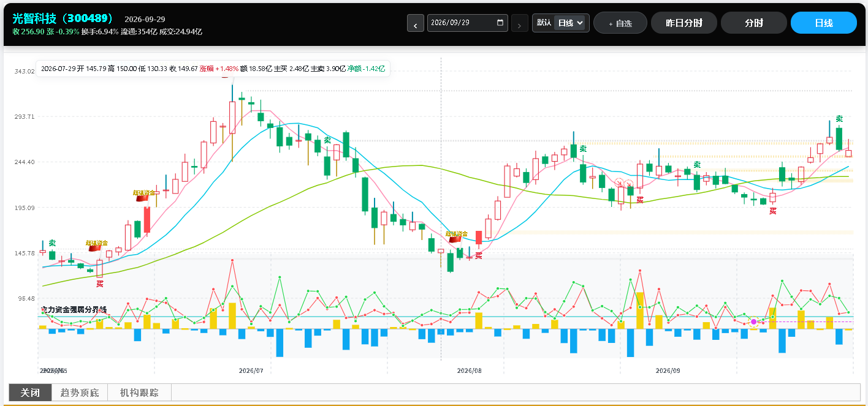The image size is (868, 406).
Task: Click the 净额 -1.42亿 value in the tooltip
Action: coord(366,69)
